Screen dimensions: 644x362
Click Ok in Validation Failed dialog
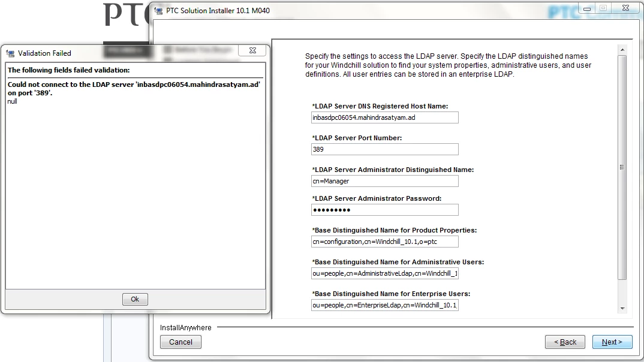pos(135,299)
